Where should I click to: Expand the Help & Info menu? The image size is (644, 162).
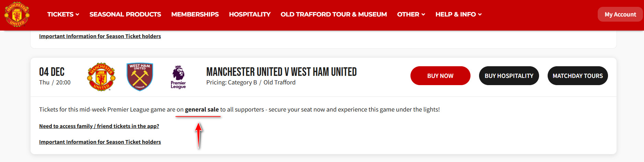tap(458, 14)
